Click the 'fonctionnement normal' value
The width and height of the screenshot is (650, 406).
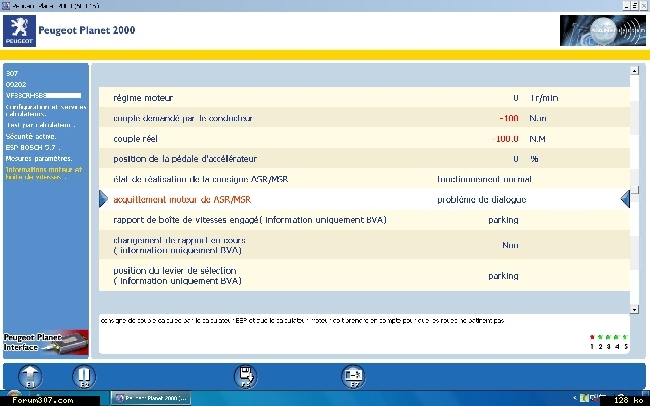pyautogui.click(x=484, y=179)
